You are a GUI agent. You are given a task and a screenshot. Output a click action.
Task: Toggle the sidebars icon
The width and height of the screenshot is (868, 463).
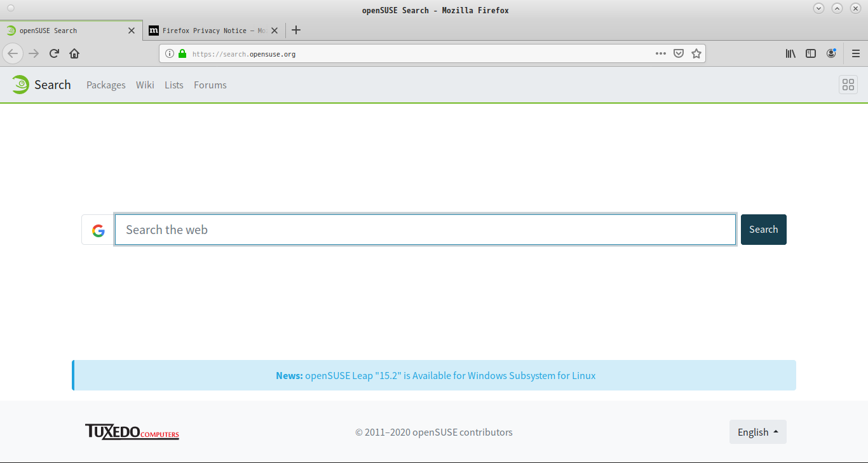pyautogui.click(x=811, y=53)
